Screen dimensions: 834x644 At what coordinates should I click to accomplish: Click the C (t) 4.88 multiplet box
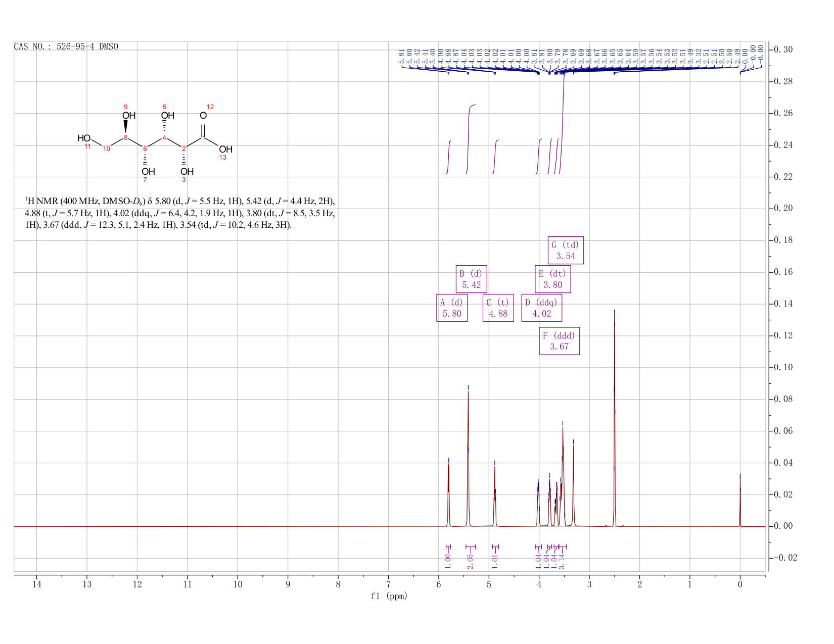pos(498,308)
